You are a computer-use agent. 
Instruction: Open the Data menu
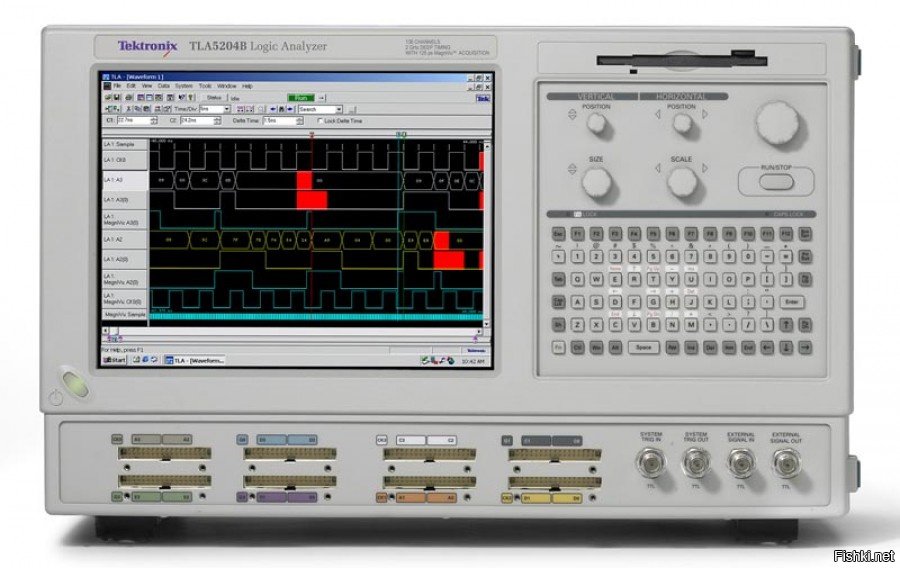coord(164,86)
